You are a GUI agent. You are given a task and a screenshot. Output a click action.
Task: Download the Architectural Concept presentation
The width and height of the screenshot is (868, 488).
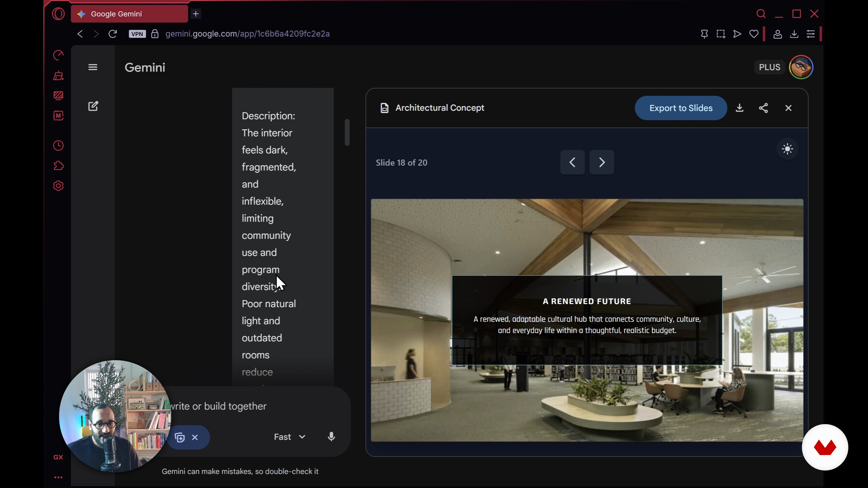pos(739,108)
